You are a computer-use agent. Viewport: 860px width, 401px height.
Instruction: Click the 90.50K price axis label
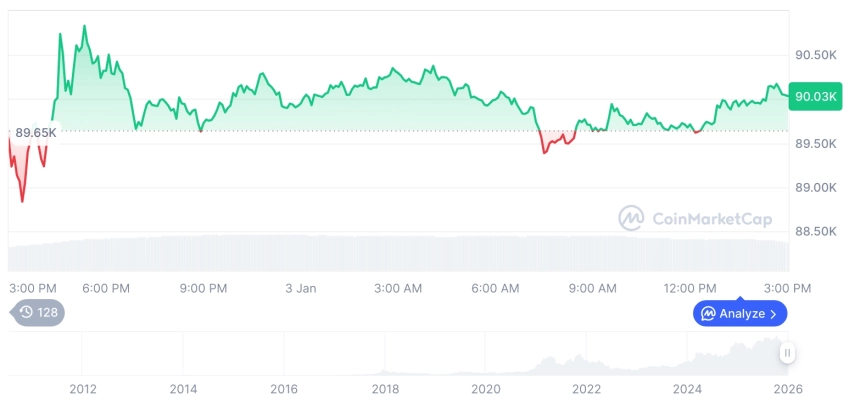pos(815,56)
